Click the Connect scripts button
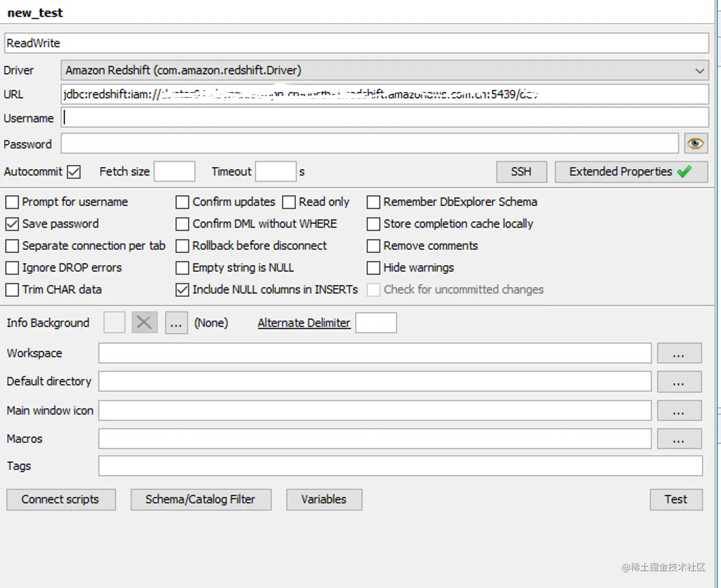This screenshot has height=588, width=721. (x=61, y=500)
